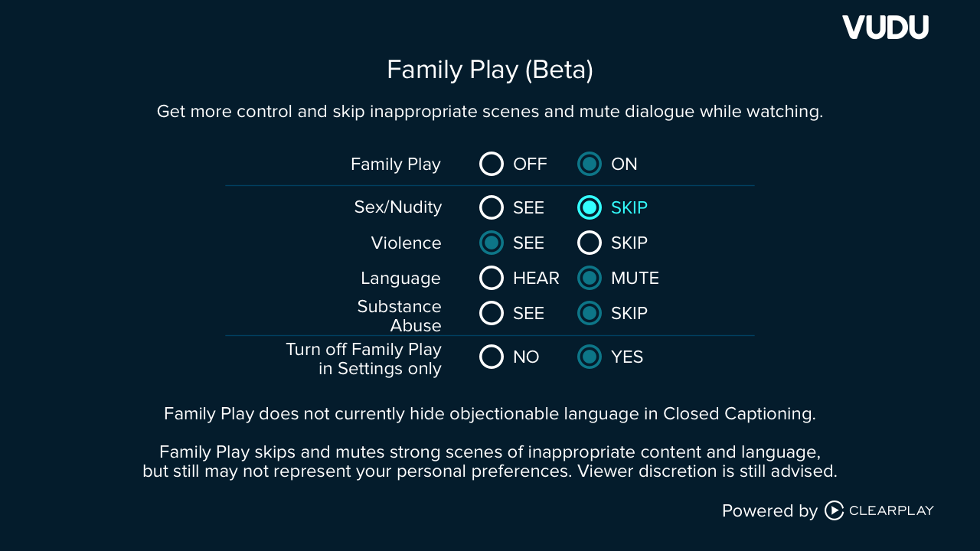Image resolution: width=980 pixels, height=551 pixels.
Task: Set Violence to SKIP
Action: pos(590,243)
